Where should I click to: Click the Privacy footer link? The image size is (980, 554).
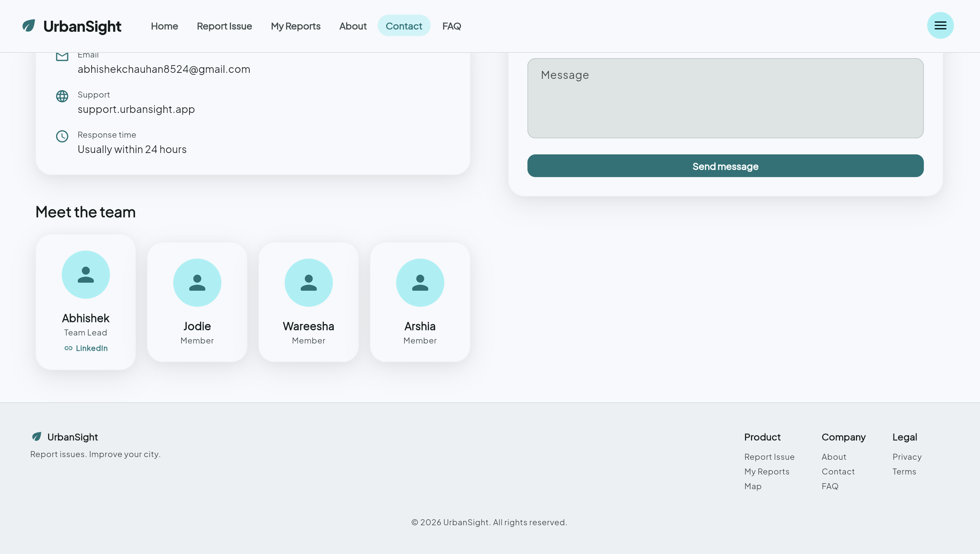point(906,456)
